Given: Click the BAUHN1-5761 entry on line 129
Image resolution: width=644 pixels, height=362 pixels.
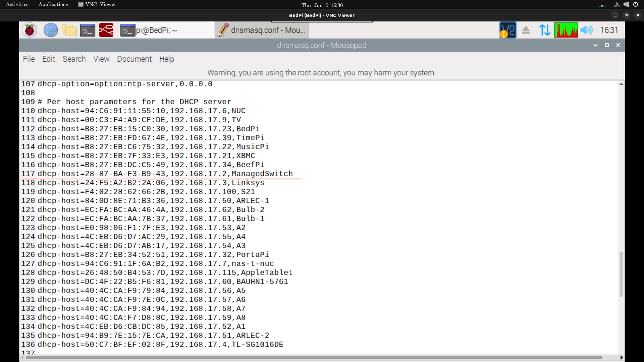Looking at the screenshot, I should (163, 282).
